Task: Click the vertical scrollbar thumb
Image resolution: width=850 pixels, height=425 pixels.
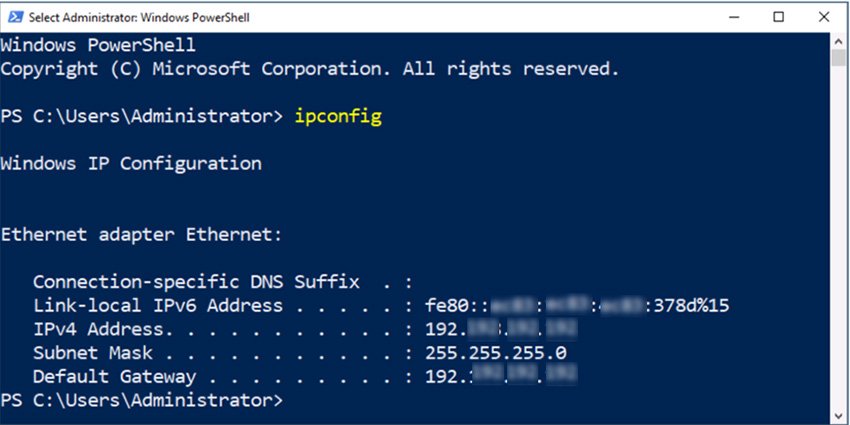Action: point(840,58)
